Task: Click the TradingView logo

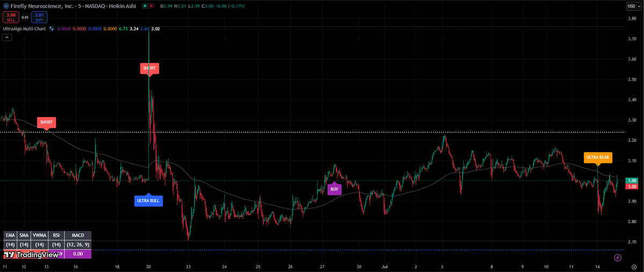Action: [x=31, y=255]
